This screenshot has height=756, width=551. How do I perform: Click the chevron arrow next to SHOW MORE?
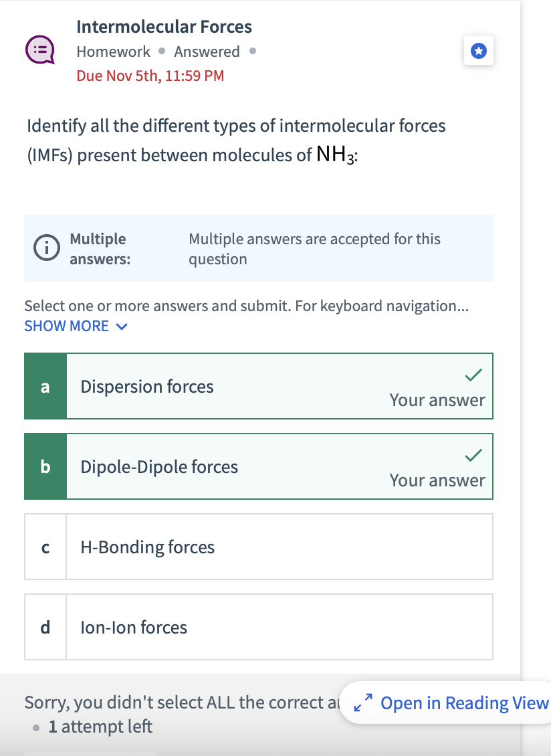click(x=121, y=327)
